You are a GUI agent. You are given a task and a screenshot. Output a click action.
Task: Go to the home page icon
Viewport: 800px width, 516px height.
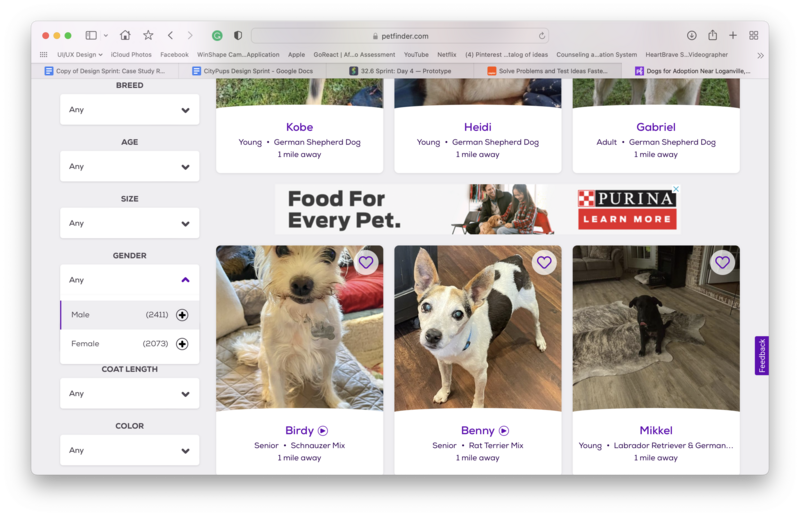125,35
